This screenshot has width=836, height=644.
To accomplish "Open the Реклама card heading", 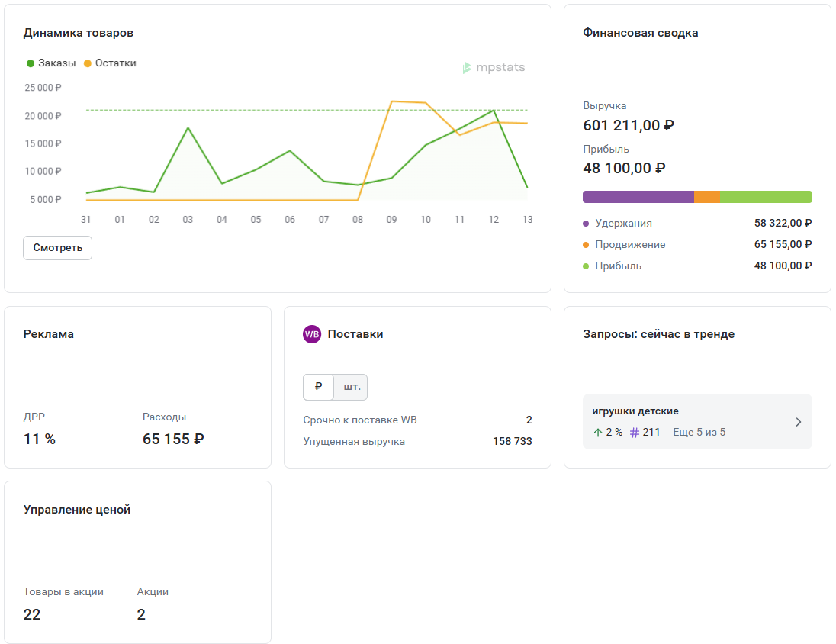I will point(49,334).
